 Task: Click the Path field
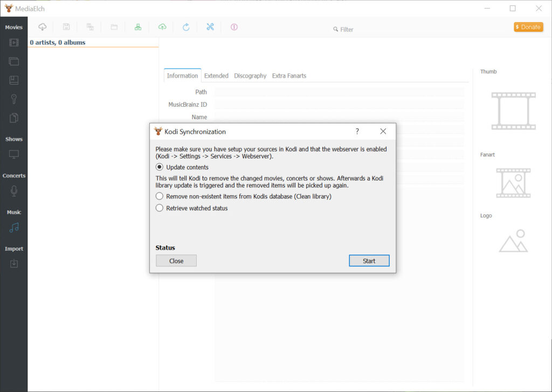tap(340, 92)
